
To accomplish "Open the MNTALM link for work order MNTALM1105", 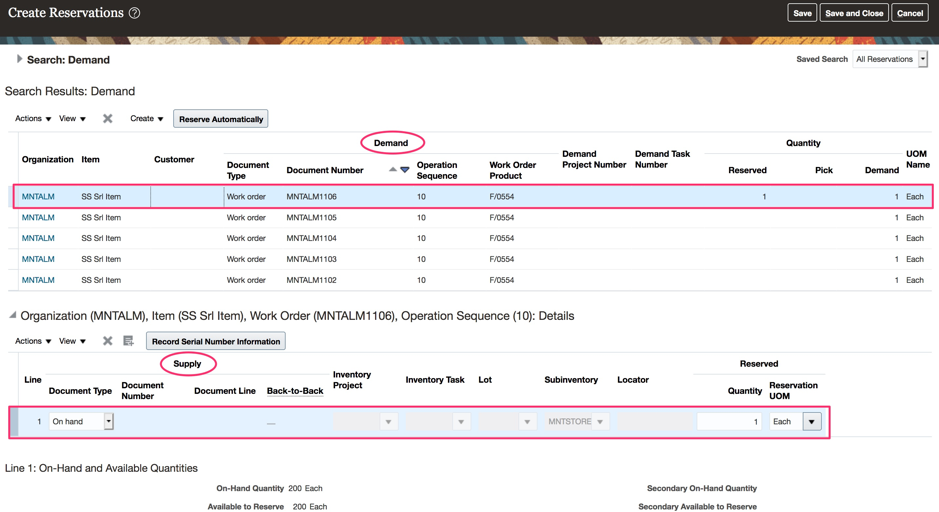I will [38, 217].
